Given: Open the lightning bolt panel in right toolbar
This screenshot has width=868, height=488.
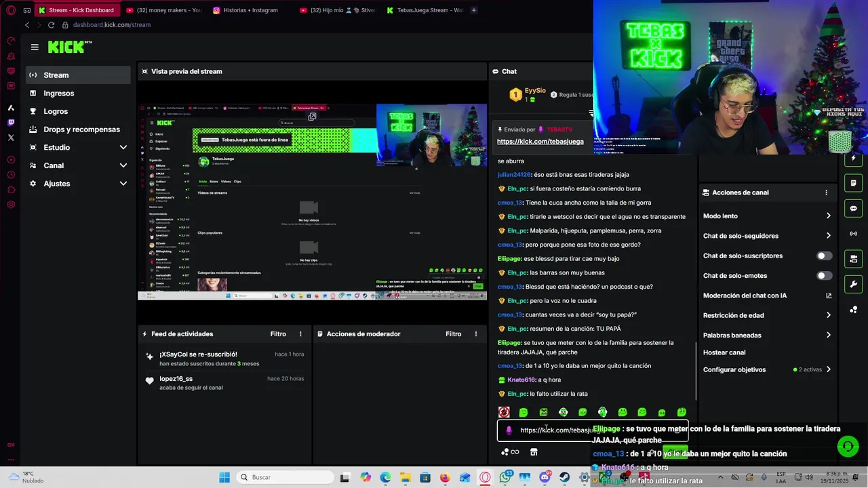Looking at the screenshot, I should click(x=853, y=158).
